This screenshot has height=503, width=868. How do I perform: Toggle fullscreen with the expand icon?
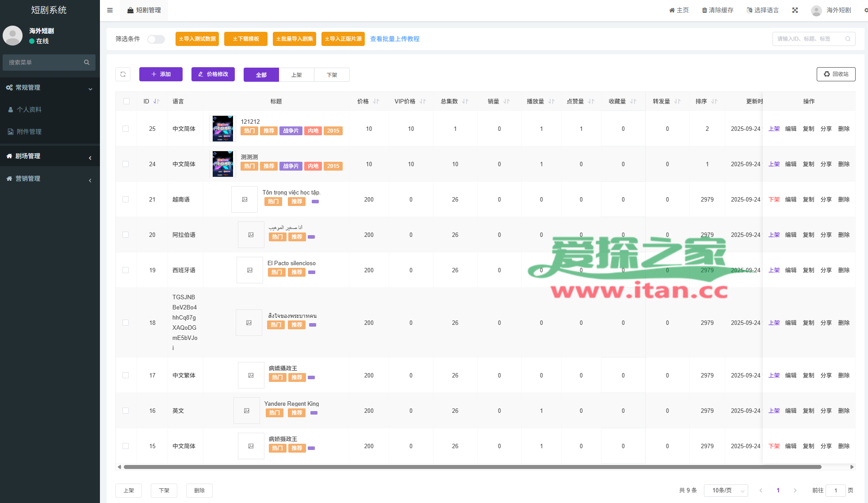(795, 10)
